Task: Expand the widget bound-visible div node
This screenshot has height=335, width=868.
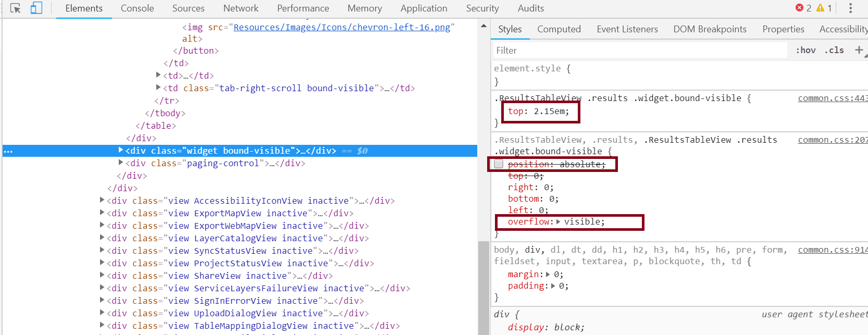Action: tap(121, 151)
